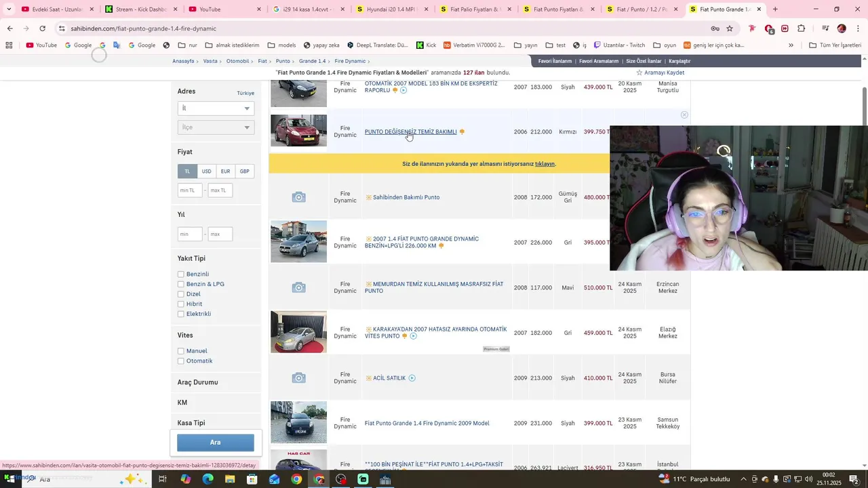Close the ad banner with X icon
This screenshot has width=868, height=488.
tap(684, 115)
